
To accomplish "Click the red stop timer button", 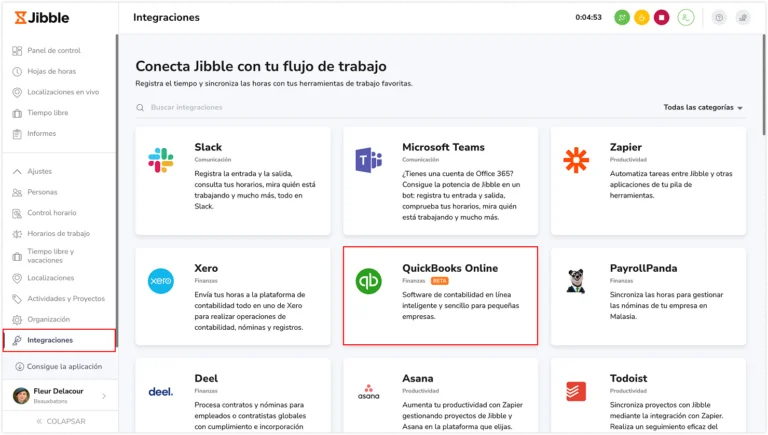I will pos(661,18).
